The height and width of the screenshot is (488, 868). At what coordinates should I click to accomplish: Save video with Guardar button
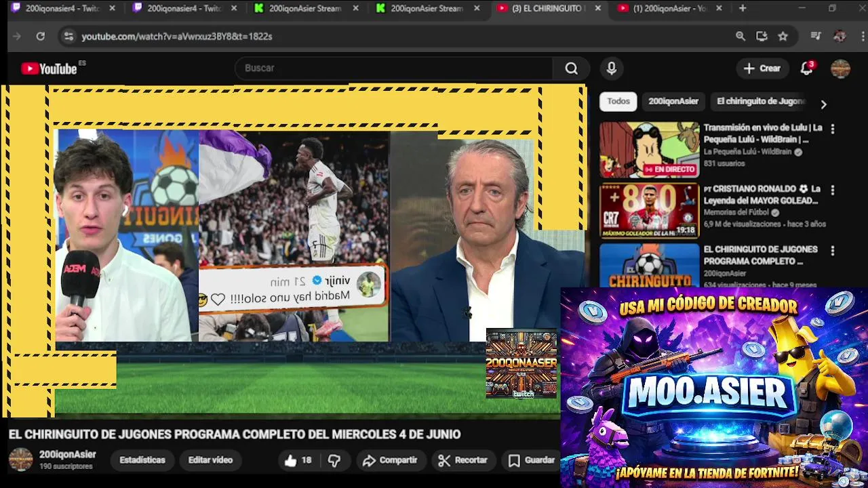pos(532,460)
